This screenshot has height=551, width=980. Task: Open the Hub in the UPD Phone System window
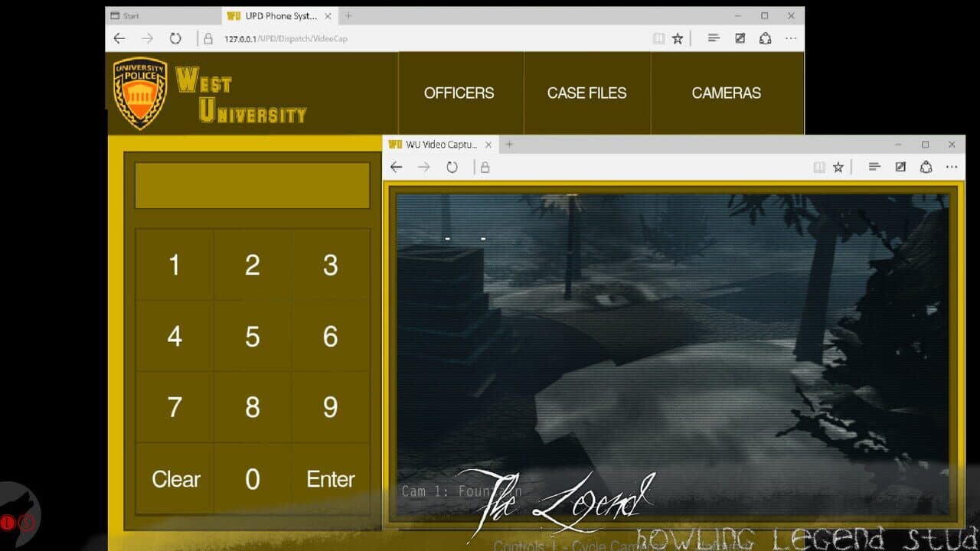click(x=714, y=38)
